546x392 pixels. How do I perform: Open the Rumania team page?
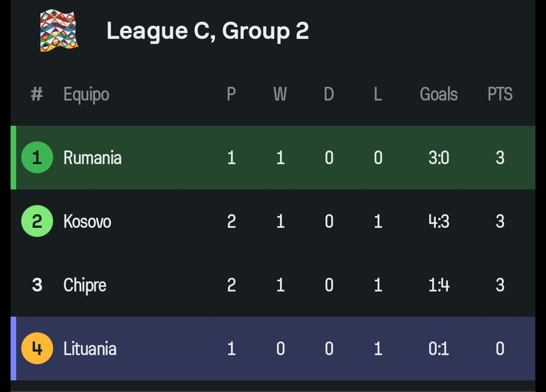(92, 158)
